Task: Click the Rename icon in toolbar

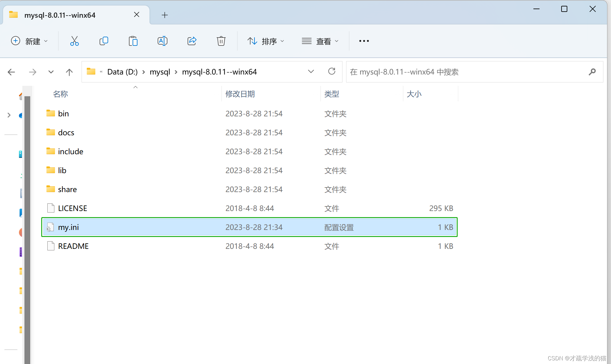Action: click(162, 41)
